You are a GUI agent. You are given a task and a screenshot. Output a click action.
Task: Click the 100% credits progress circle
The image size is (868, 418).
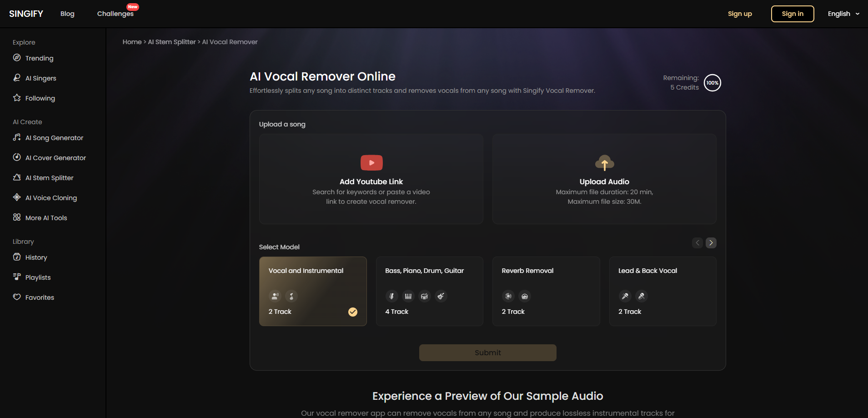click(x=712, y=82)
